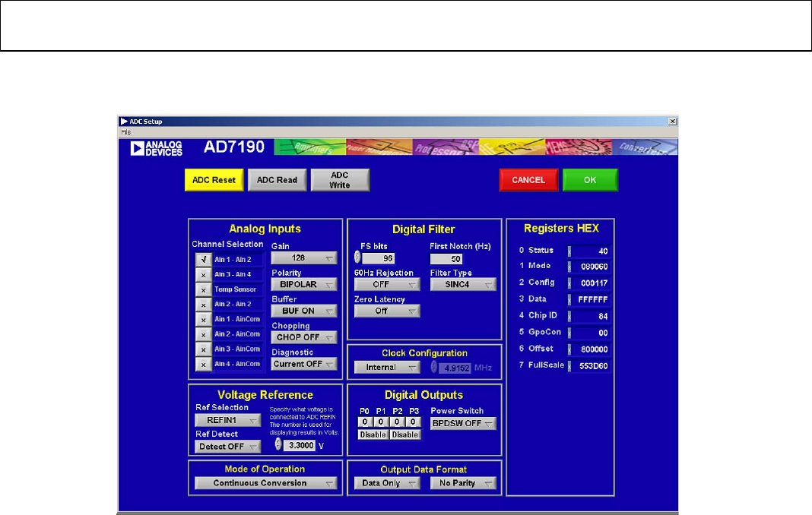
Task: Click the FS bits value field
Action: click(x=379, y=258)
